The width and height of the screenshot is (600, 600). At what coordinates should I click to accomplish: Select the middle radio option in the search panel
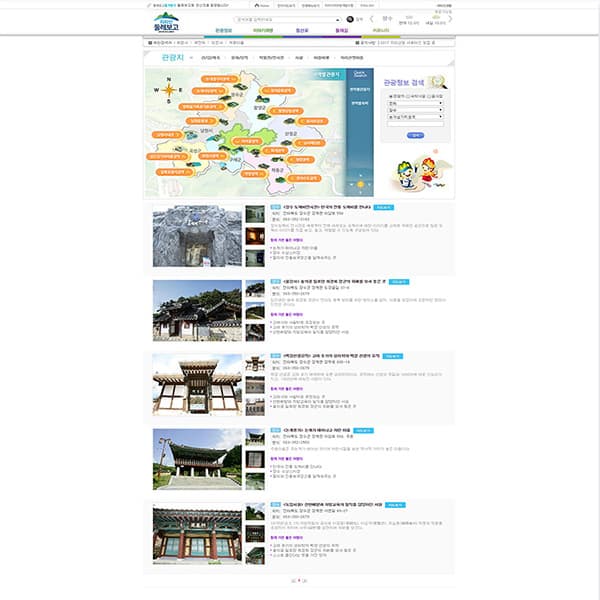point(408,96)
